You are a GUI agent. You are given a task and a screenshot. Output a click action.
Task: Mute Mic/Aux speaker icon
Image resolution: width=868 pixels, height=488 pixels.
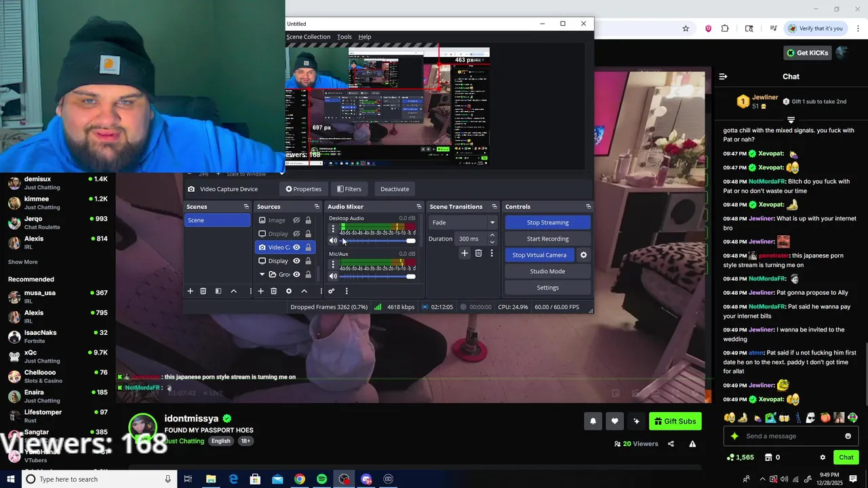[x=333, y=276]
